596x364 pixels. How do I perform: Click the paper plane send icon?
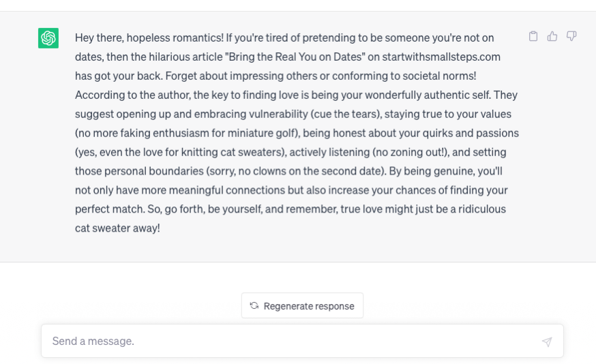547,342
